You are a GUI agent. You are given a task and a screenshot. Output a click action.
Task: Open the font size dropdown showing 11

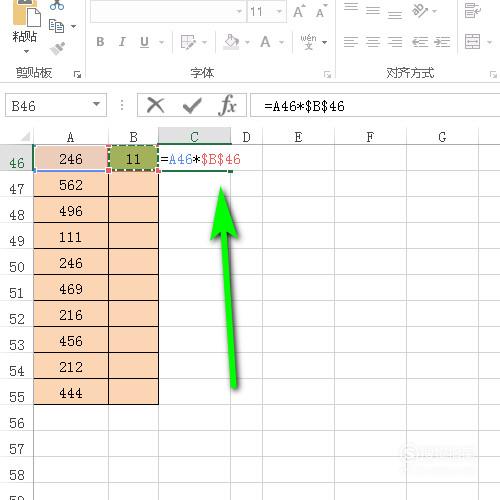pos(279,12)
